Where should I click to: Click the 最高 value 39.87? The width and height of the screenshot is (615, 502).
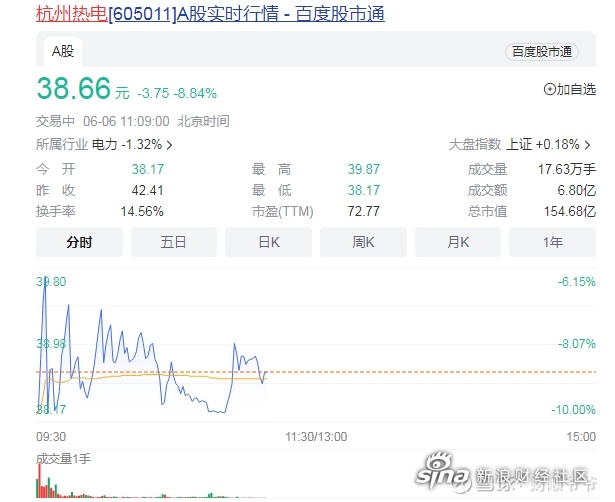point(364,169)
